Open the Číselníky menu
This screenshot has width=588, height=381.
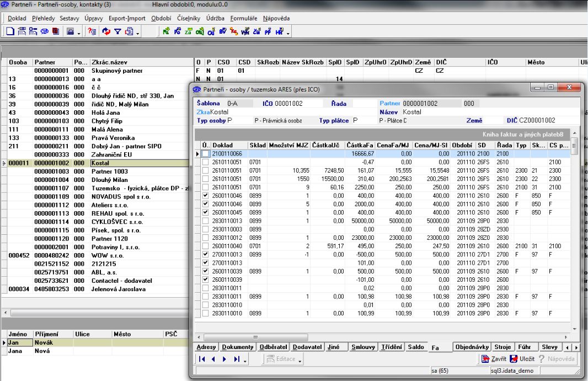(x=189, y=18)
